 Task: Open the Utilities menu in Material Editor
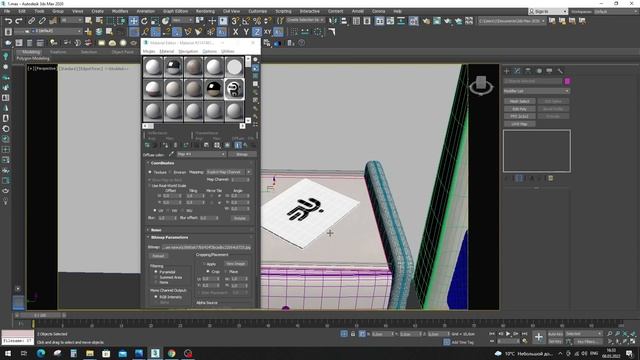point(228,51)
